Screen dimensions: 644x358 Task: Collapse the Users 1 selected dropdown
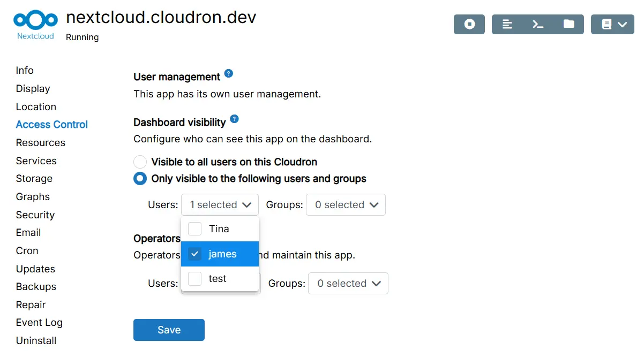tap(220, 205)
